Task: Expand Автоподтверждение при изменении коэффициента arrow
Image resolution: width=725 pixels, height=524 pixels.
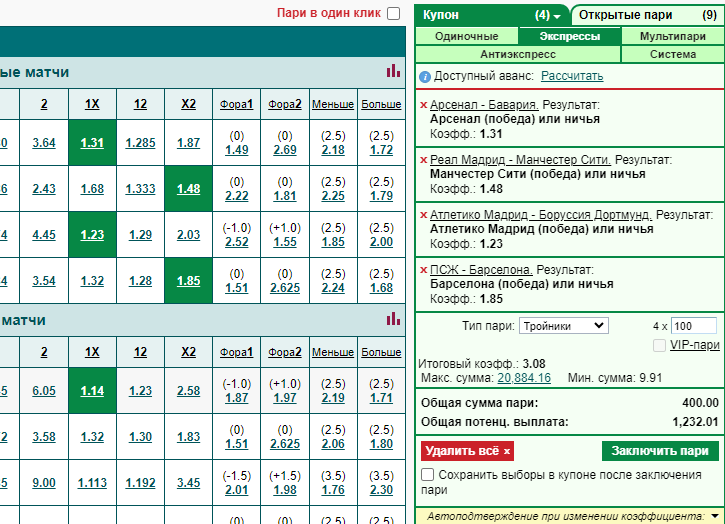Action: [x=715, y=516]
